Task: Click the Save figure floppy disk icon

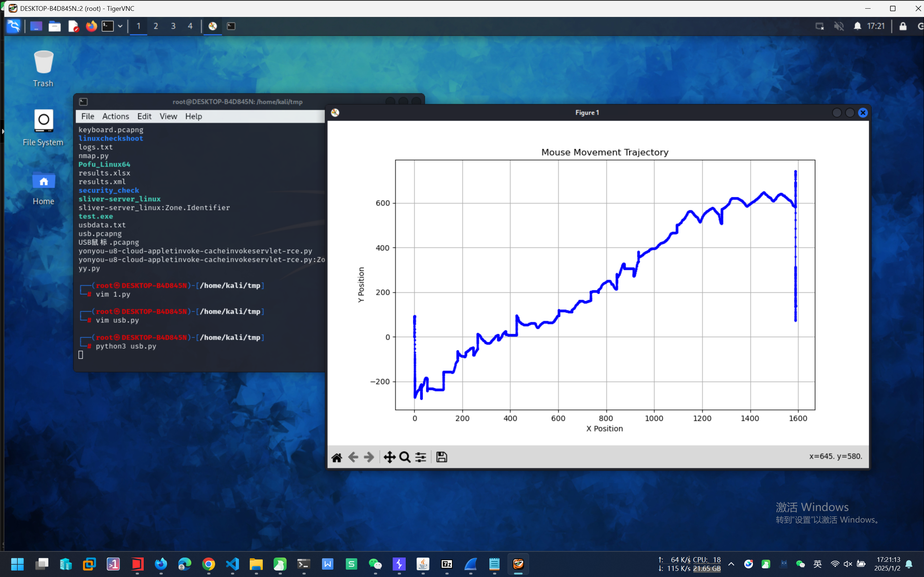Action: pos(441,457)
